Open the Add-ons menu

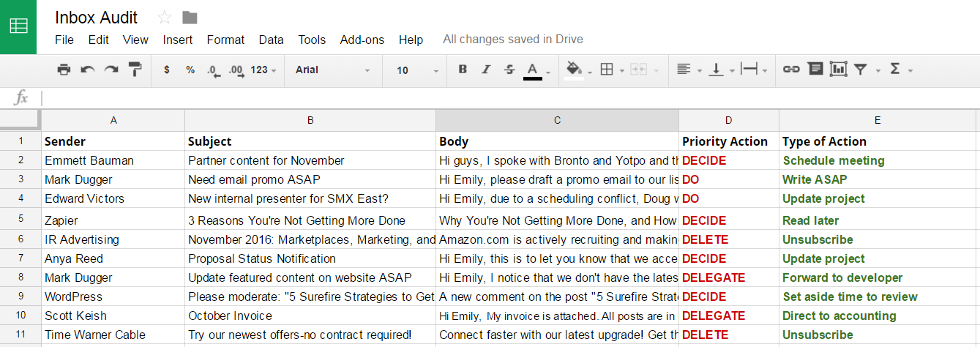click(x=362, y=40)
